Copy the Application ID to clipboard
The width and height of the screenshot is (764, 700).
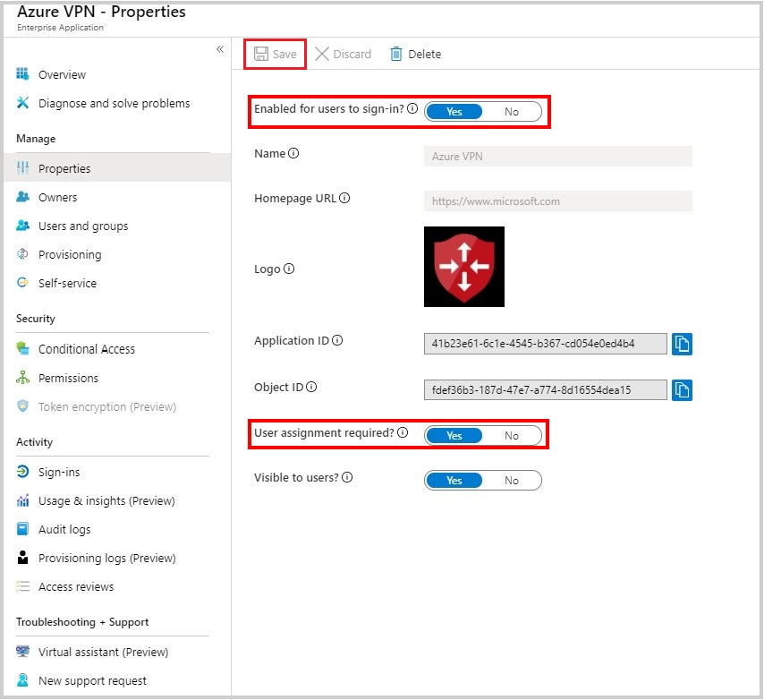pos(682,344)
